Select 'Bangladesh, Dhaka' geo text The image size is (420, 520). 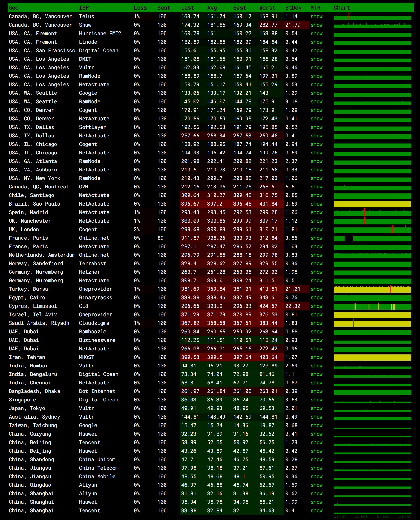tap(34, 391)
